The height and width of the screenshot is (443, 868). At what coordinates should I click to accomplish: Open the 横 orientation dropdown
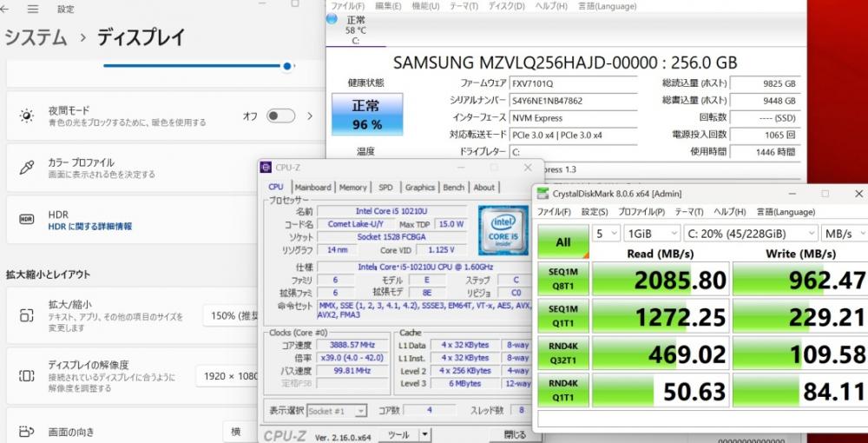tap(241, 432)
